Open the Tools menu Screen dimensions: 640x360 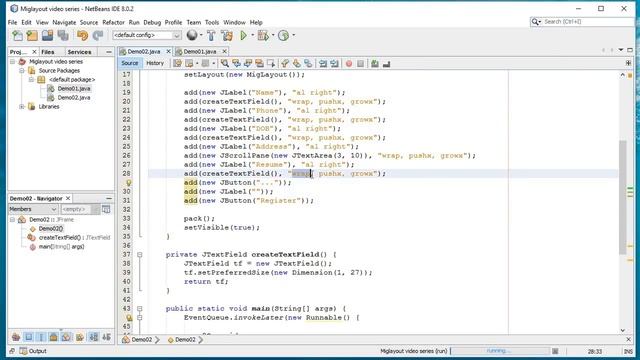[x=212, y=22]
